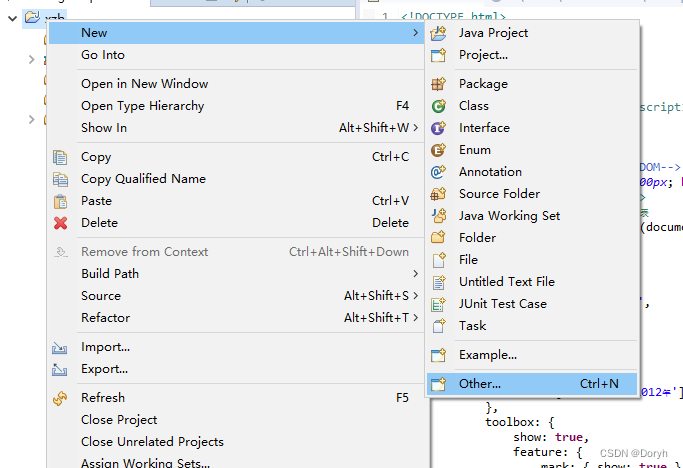Click the Paste clipboard icon

click(60, 201)
